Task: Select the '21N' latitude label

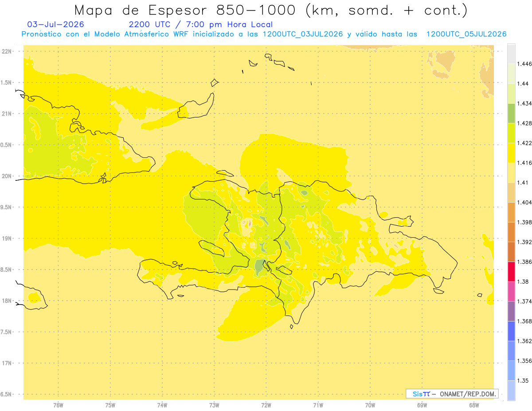Action: 7,114
